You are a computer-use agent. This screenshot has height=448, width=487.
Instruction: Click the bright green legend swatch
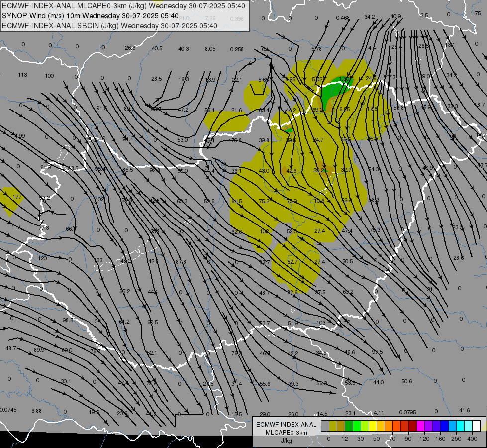pos(357,426)
